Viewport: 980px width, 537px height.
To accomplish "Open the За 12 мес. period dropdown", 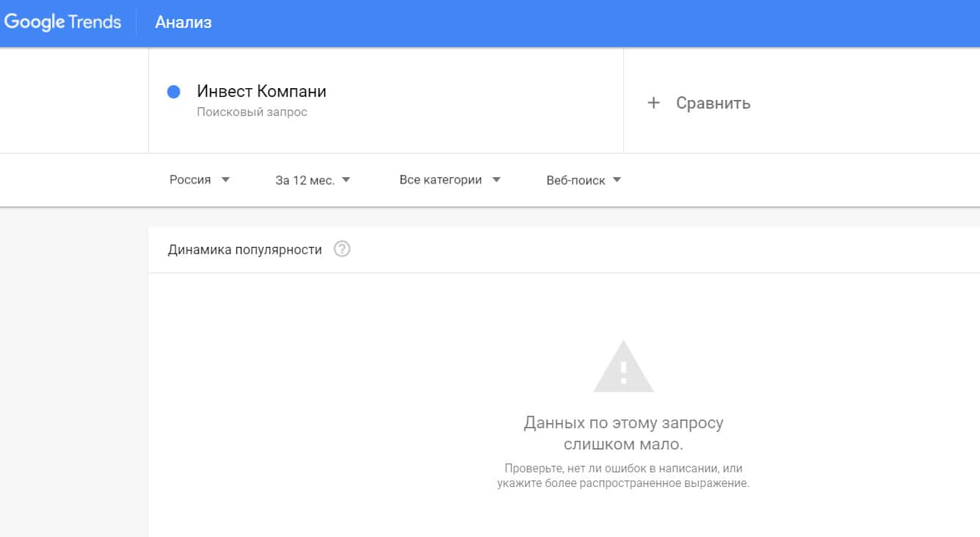I will pyautogui.click(x=305, y=181).
